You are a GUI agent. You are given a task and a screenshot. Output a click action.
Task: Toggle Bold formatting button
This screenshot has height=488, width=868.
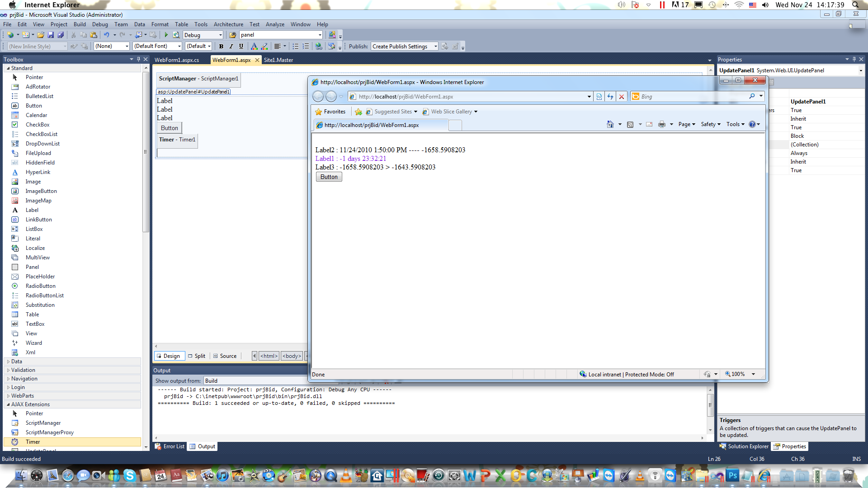(x=221, y=46)
